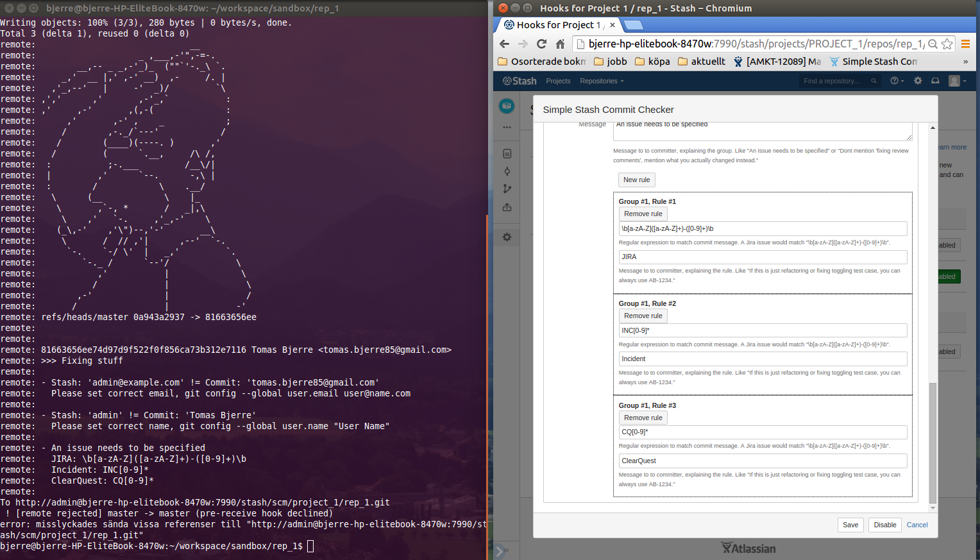
Task: Click the address bar URL
Action: click(x=756, y=44)
